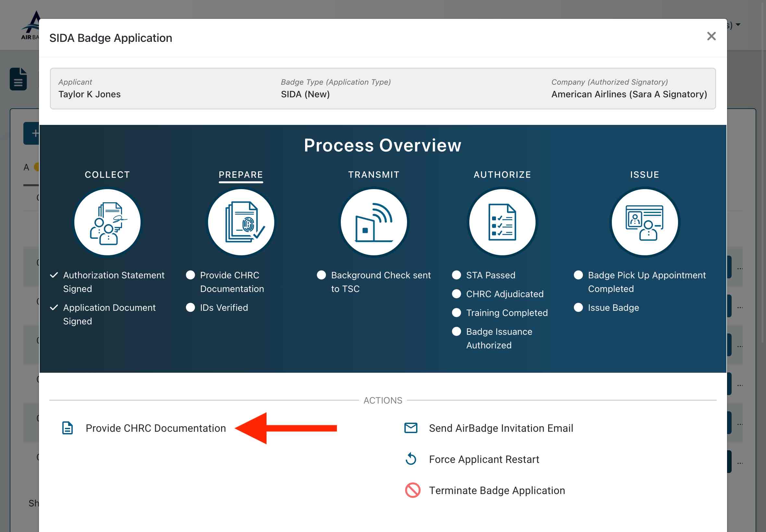Image resolution: width=766 pixels, height=532 pixels.
Task: Select the Provide CHRC Documentation status bullet
Action: pyautogui.click(x=191, y=275)
